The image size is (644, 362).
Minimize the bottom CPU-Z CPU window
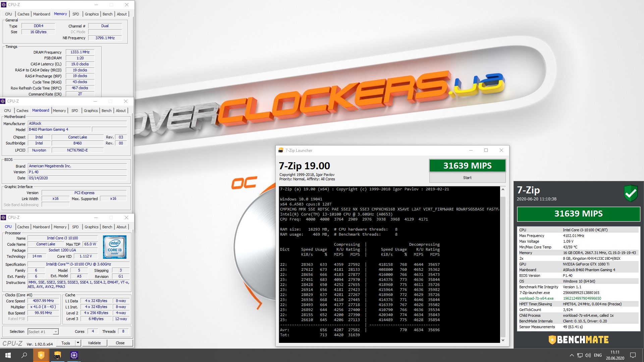click(96, 218)
